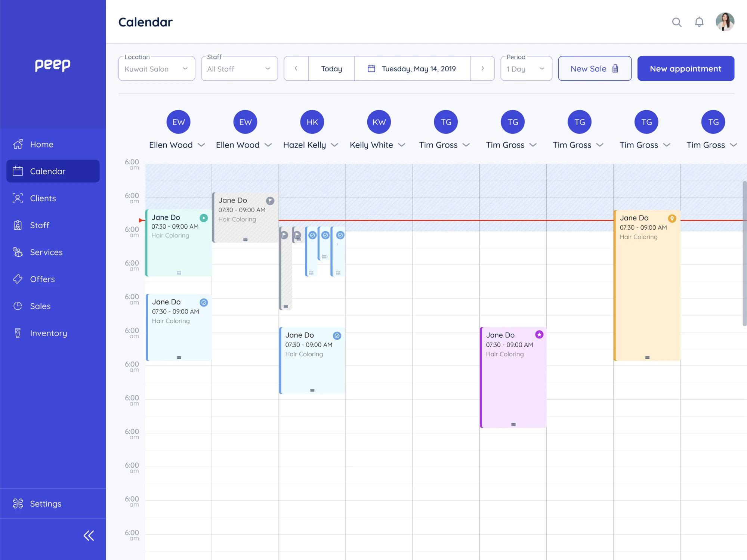The image size is (747, 560).
Task: Click the star badge on Jane Do's purple appointment
Action: [538, 335]
